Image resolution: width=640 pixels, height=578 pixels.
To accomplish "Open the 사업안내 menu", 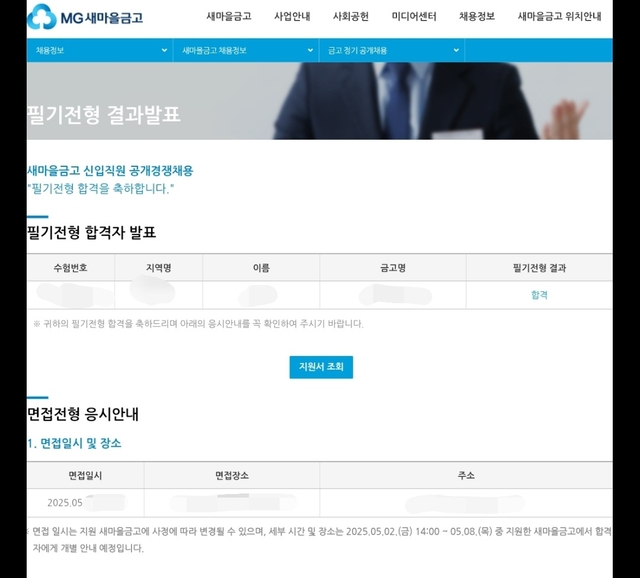I will (292, 16).
